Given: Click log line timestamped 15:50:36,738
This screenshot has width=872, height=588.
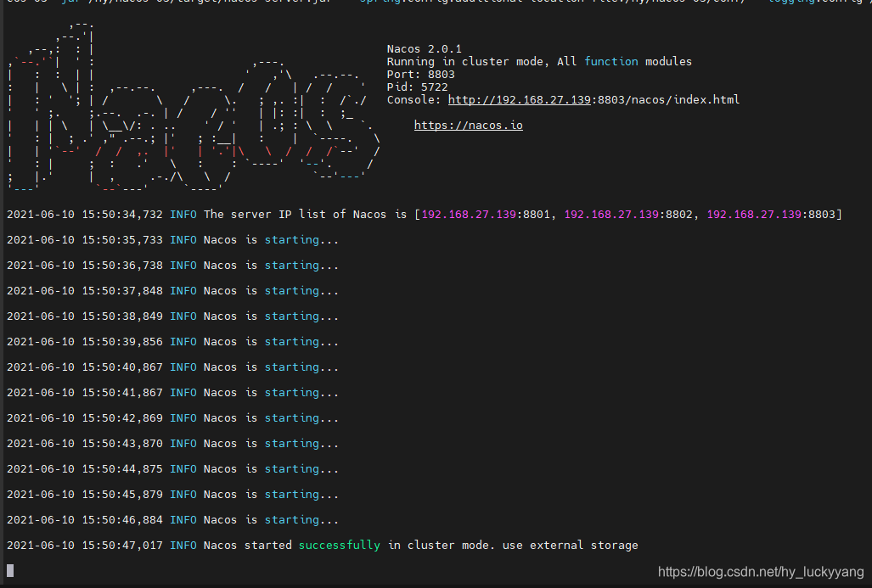Looking at the screenshot, I should click(172, 266).
